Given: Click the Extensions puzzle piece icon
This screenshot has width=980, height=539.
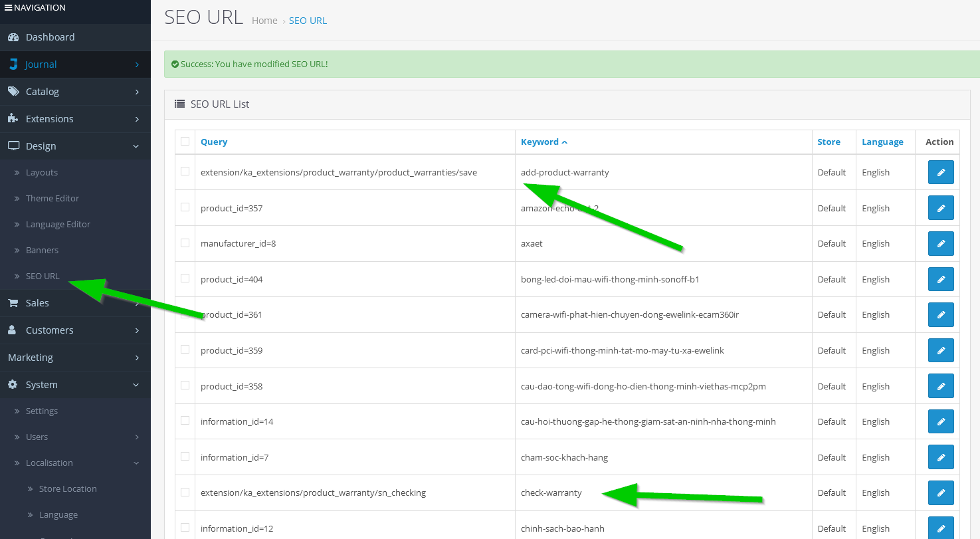Looking at the screenshot, I should pyautogui.click(x=13, y=119).
